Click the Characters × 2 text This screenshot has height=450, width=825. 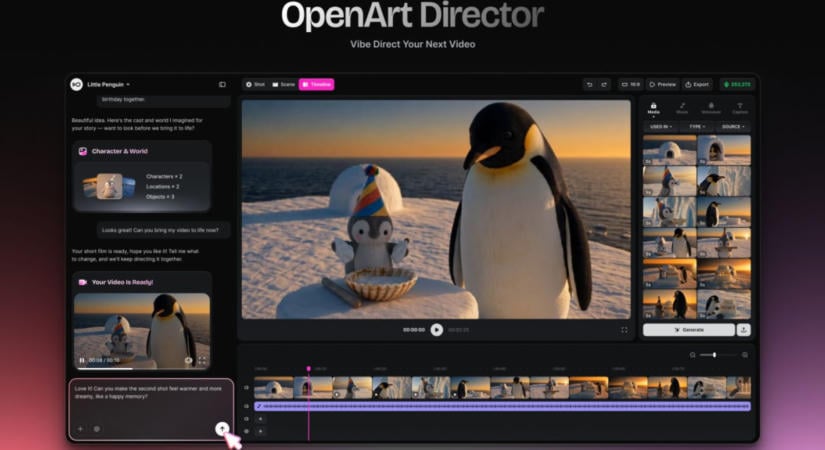[164, 176]
